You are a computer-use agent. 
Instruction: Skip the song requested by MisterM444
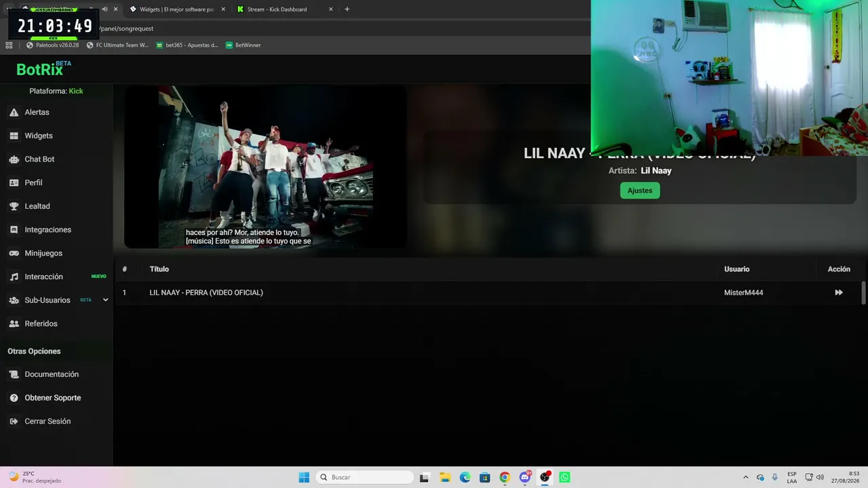click(839, 293)
